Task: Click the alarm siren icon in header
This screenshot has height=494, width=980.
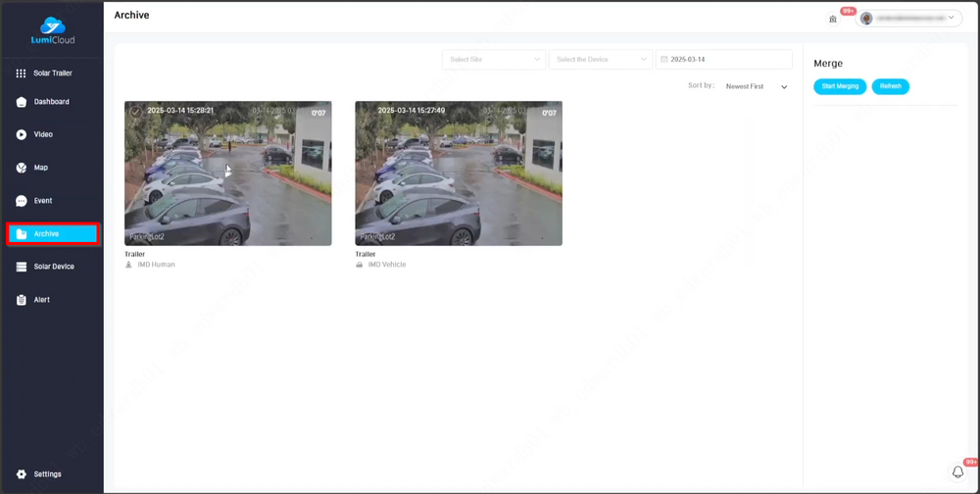Action: (x=833, y=19)
